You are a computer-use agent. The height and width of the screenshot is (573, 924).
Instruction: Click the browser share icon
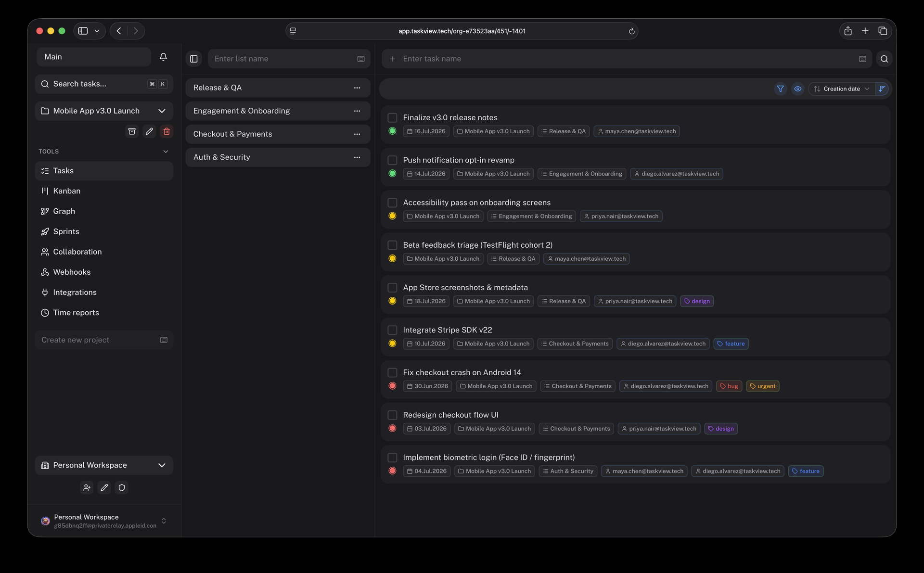(x=847, y=31)
